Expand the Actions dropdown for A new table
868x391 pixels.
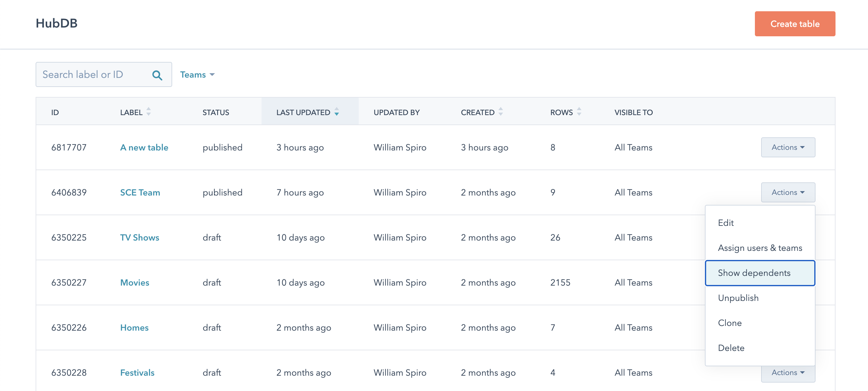pos(788,147)
